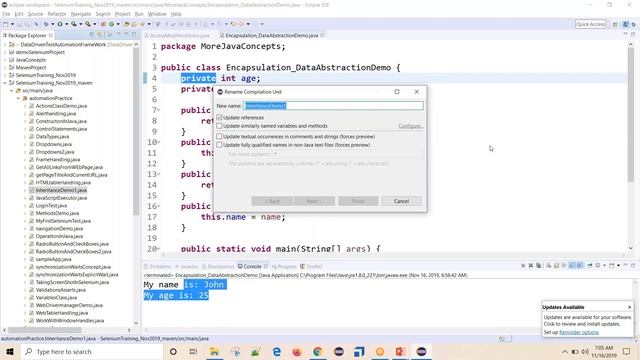Collapse the src/main/java source folder
This screenshot has width=640, height=360.
12,91
